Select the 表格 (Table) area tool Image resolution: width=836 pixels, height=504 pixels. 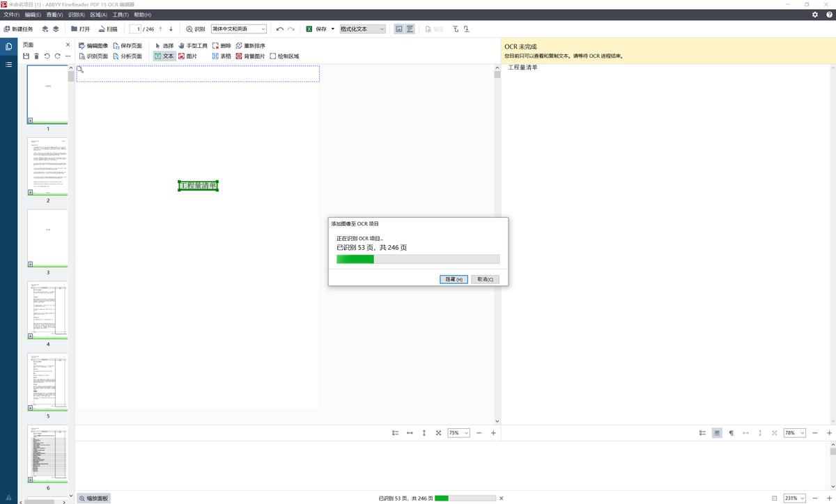(222, 56)
